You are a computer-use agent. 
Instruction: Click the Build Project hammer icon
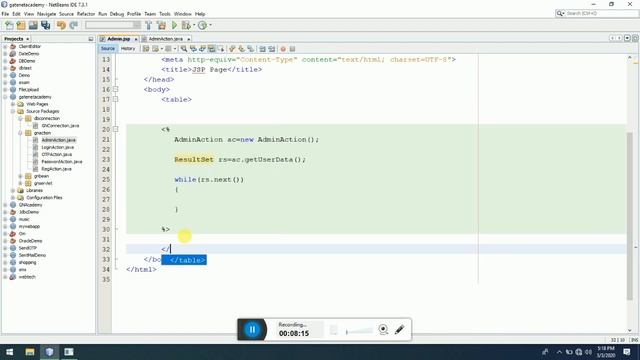tap(149, 25)
